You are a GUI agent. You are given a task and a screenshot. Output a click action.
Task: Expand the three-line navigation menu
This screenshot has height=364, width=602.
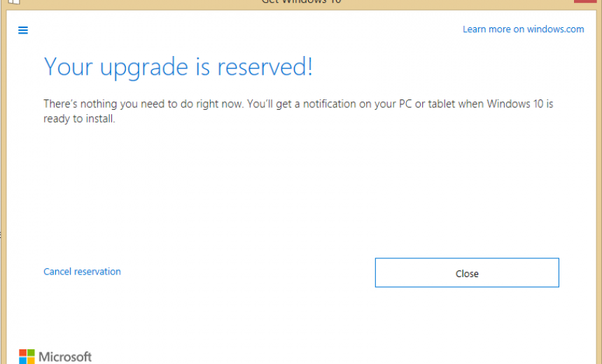click(23, 30)
